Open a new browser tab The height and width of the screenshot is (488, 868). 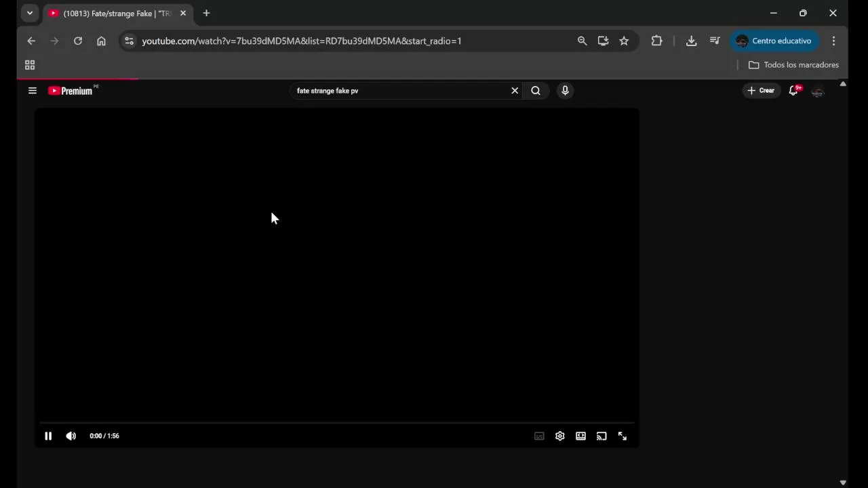tap(206, 13)
